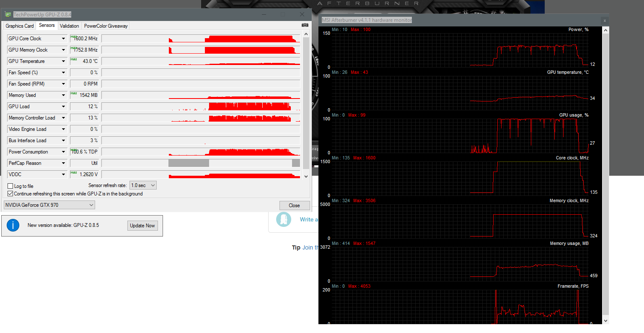Viewport: 644px width, 333px height.
Task: Click the Core clock, MHz graph in Afterburner
Action: [x=460, y=179]
